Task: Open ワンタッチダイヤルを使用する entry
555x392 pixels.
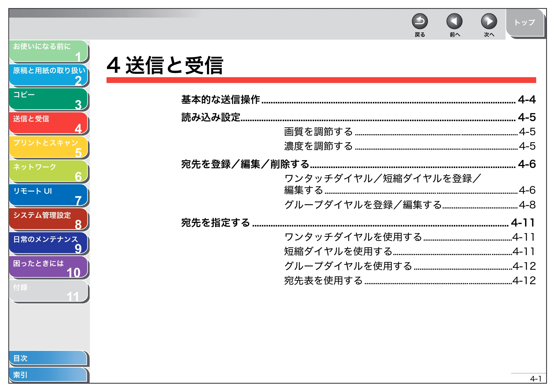Action: pyautogui.click(x=410, y=237)
